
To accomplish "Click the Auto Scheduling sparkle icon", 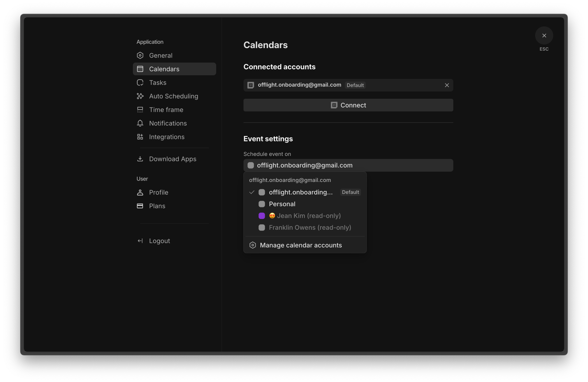I will coord(140,96).
